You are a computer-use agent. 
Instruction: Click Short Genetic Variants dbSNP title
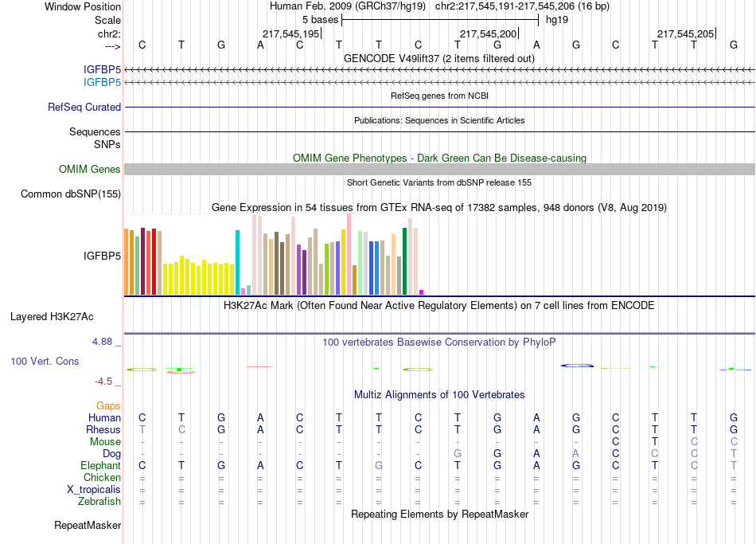(439, 182)
